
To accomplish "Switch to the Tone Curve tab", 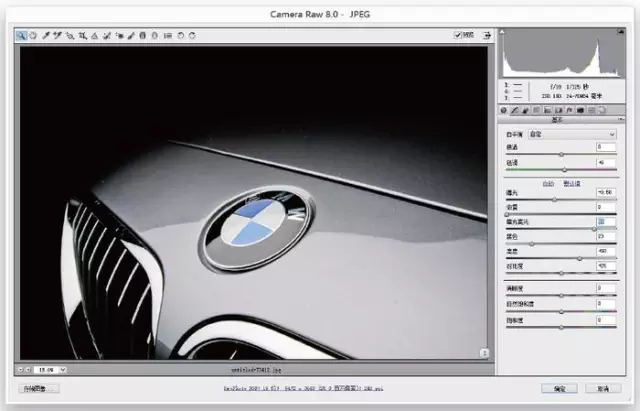I will pyautogui.click(x=514, y=109).
